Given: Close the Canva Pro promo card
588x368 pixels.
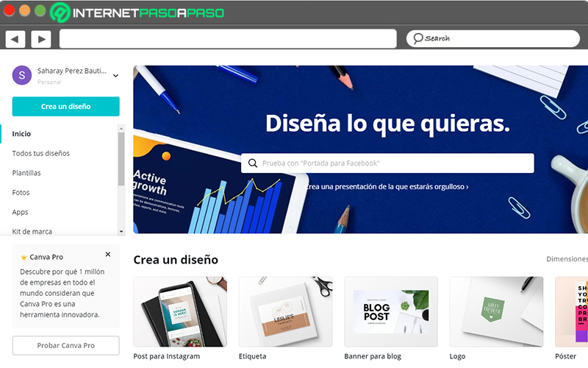Looking at the screenshot, I should point(107,254).
